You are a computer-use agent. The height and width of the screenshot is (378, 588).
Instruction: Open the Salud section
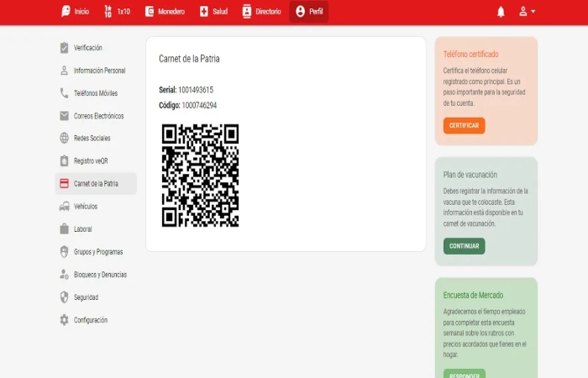point(213,12)
